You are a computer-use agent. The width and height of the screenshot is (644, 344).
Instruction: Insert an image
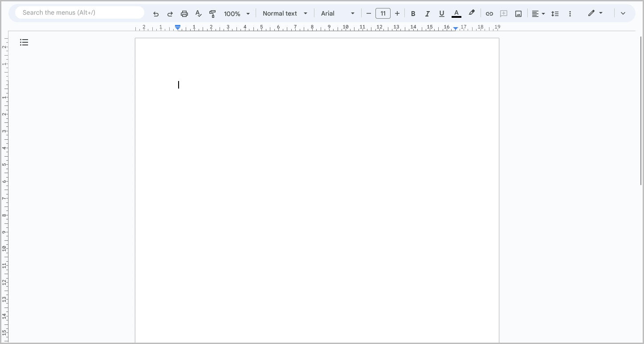[x=518, y=13]
